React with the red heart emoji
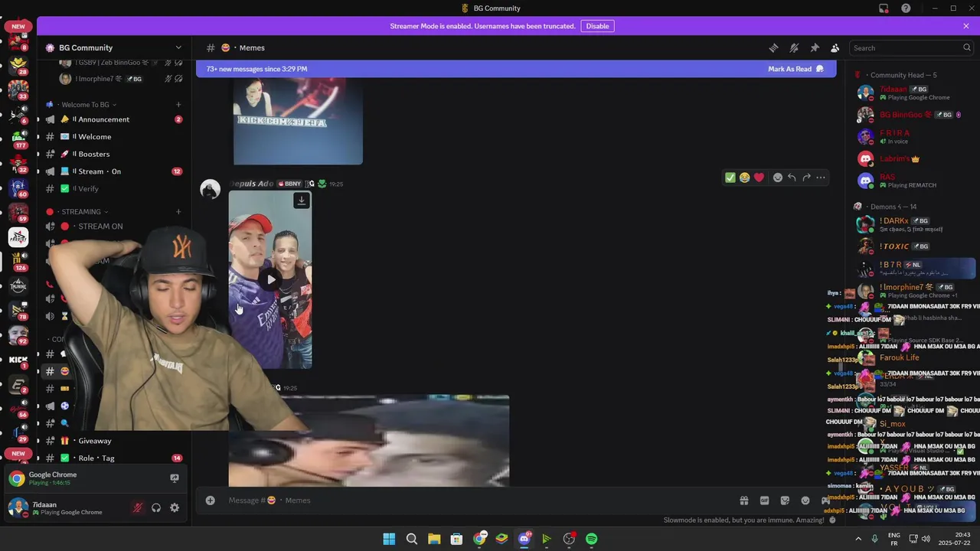 pos(759,178)
